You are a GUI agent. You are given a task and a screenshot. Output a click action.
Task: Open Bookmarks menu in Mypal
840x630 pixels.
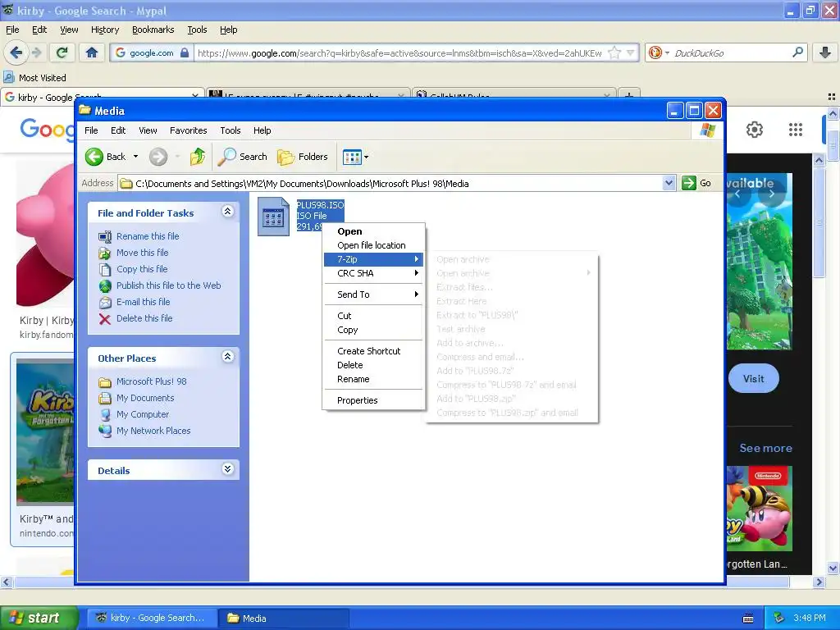tap(153, 30)
